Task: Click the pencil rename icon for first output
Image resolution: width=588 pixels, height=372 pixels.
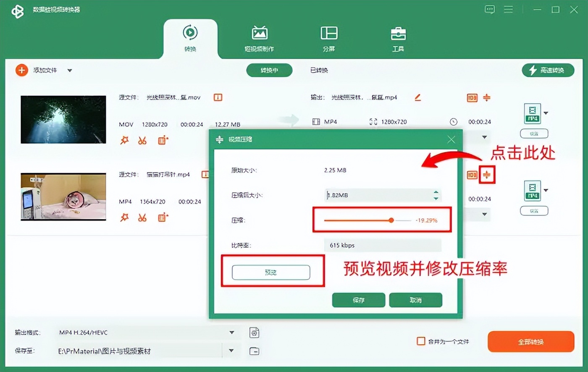Action: click(417, 97)
